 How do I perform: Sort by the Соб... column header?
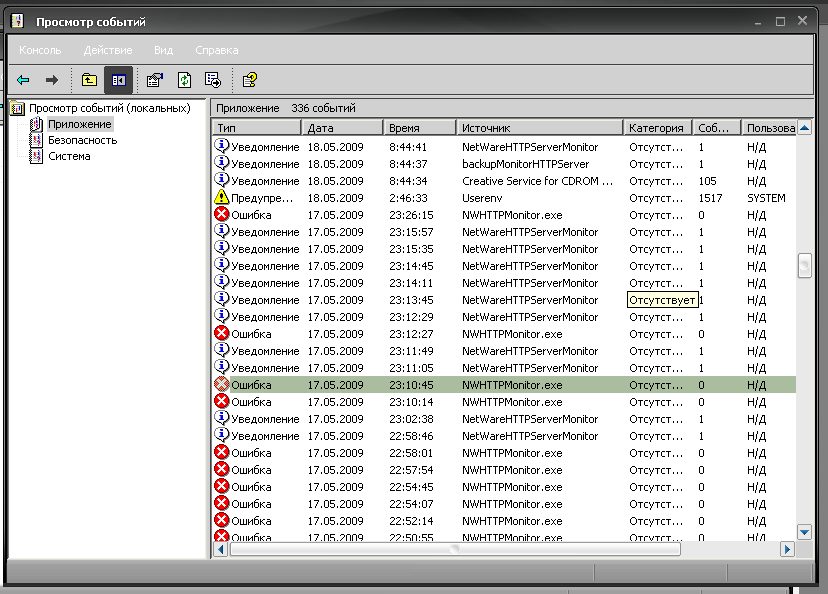point(717,128)
